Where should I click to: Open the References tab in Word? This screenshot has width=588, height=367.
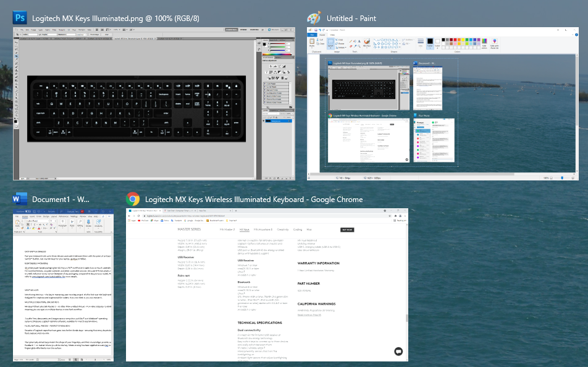pyautogui.click(x=64, y=216)
